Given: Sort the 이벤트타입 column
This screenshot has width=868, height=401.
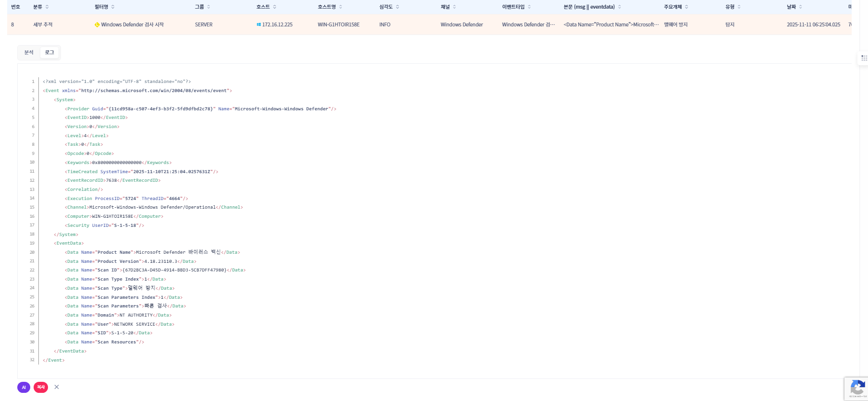Looking at the screenshot, I should tap(529, 7).
